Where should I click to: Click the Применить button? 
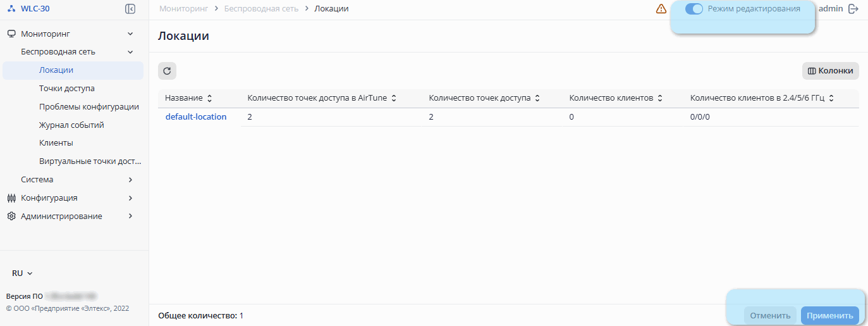click(830, 316)
